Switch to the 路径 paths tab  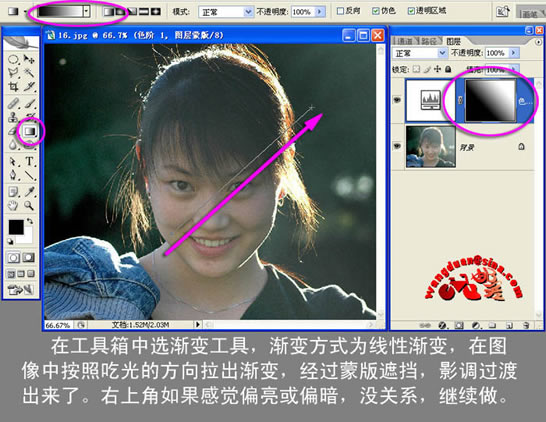point(429,41)
